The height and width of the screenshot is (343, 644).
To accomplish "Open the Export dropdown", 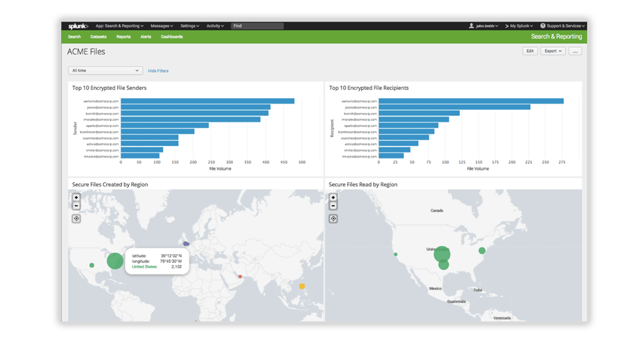I will [553, 51].
